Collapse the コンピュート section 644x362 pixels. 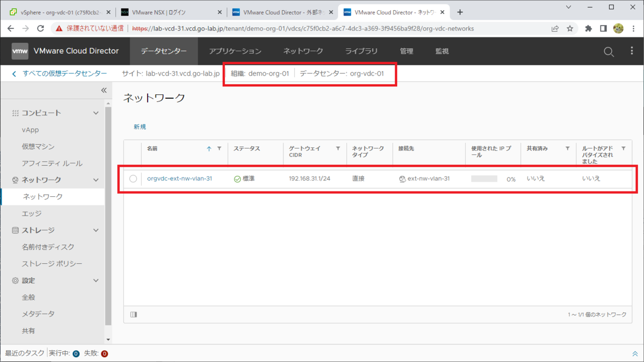pyautogui.click(x=96, y=113)
